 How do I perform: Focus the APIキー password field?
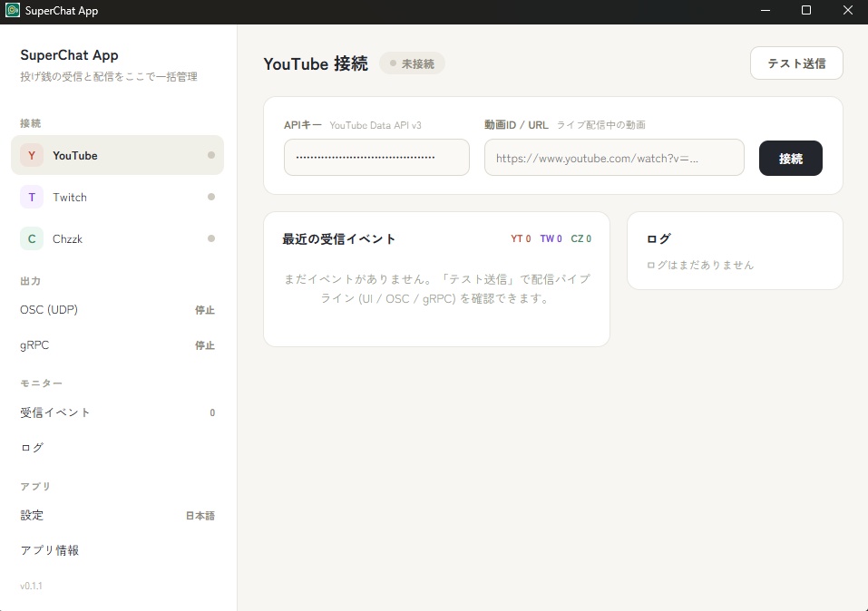point(376,157)
